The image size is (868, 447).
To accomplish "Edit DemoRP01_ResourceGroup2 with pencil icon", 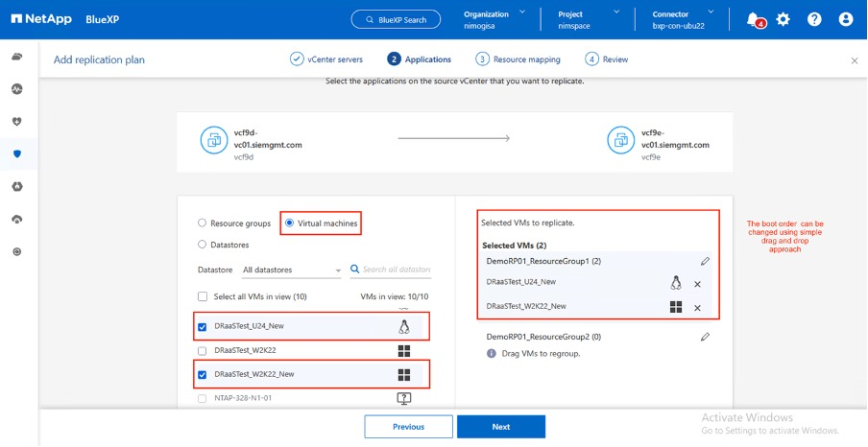I will (705, 337).
